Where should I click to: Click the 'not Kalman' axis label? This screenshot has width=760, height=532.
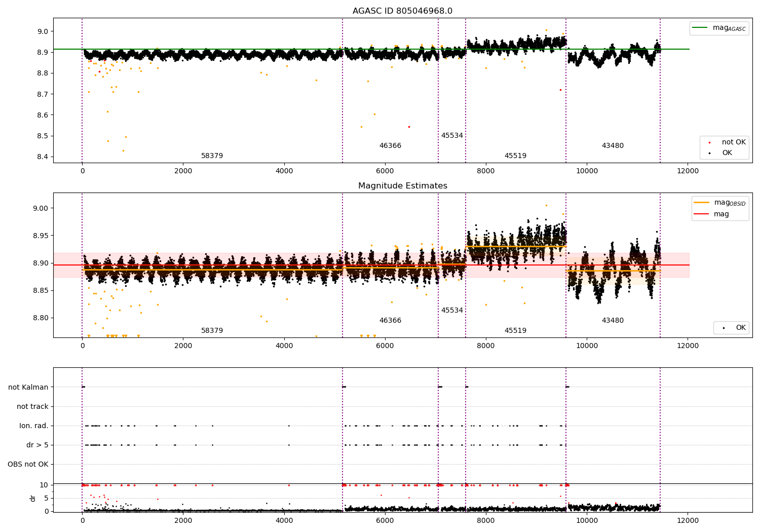(x=28, y=387)
